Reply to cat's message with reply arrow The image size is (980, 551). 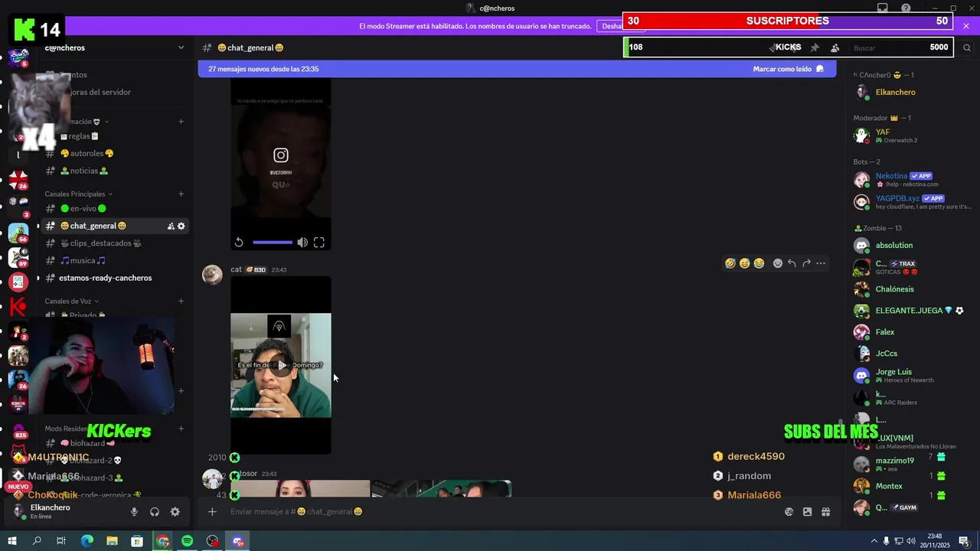coord(792,263)
